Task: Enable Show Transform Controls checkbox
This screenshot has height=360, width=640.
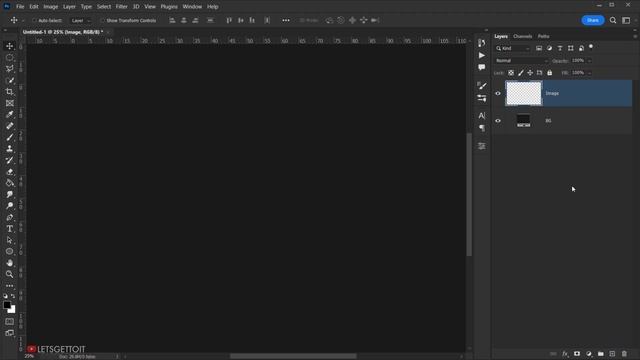Action: point(102,20)
